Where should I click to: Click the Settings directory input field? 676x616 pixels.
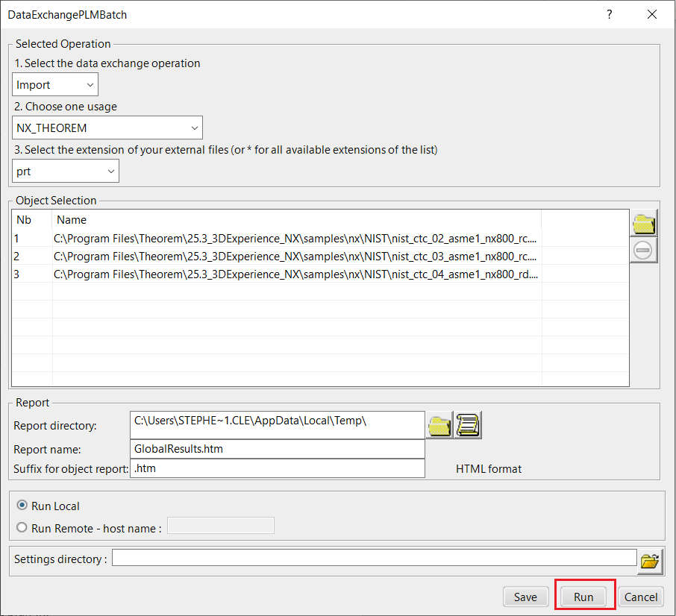(x=375, y=557)
